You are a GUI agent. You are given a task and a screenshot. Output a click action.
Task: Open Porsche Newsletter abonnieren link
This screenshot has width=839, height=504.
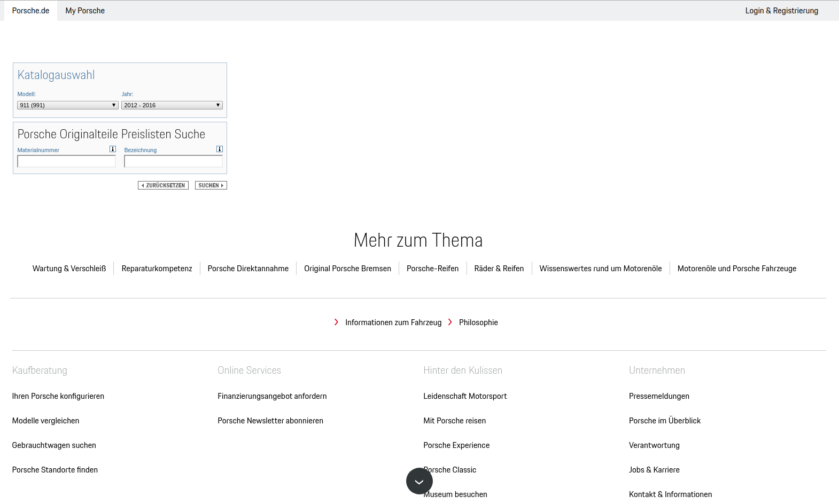pyautogui.click(x=270, y=421)
